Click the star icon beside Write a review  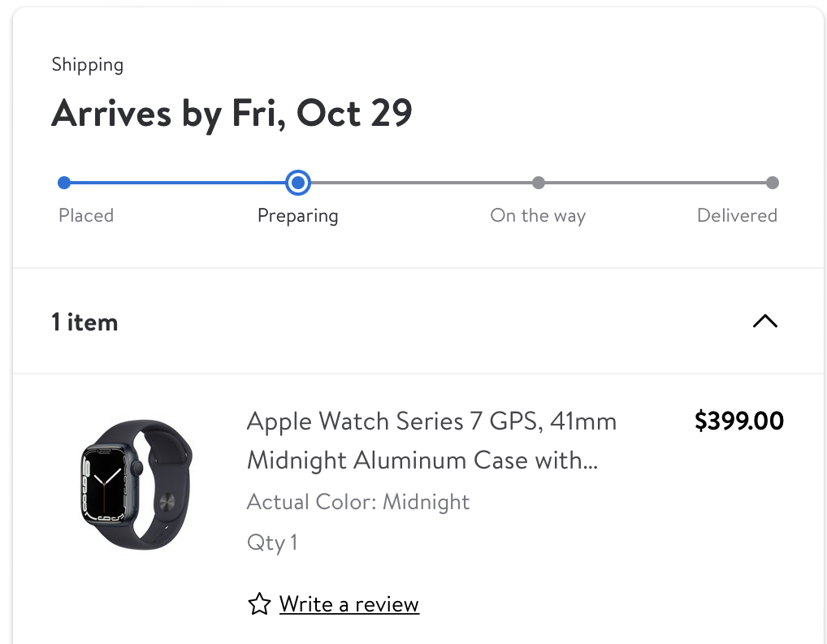(x=259, y=604)
